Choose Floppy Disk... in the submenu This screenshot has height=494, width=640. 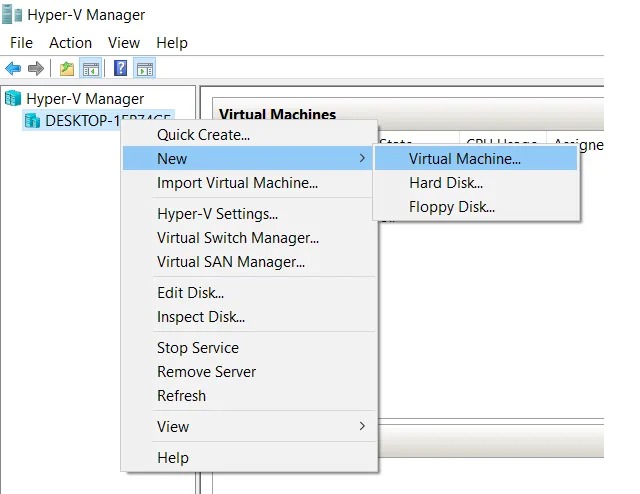point(476,207)
